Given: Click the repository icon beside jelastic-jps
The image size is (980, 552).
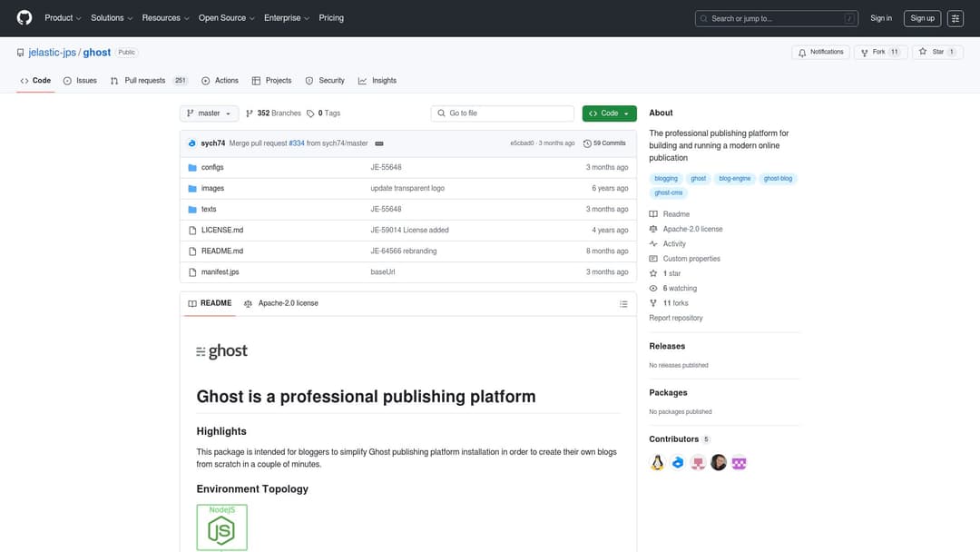Looking at the screenshot, I should 21,54.
